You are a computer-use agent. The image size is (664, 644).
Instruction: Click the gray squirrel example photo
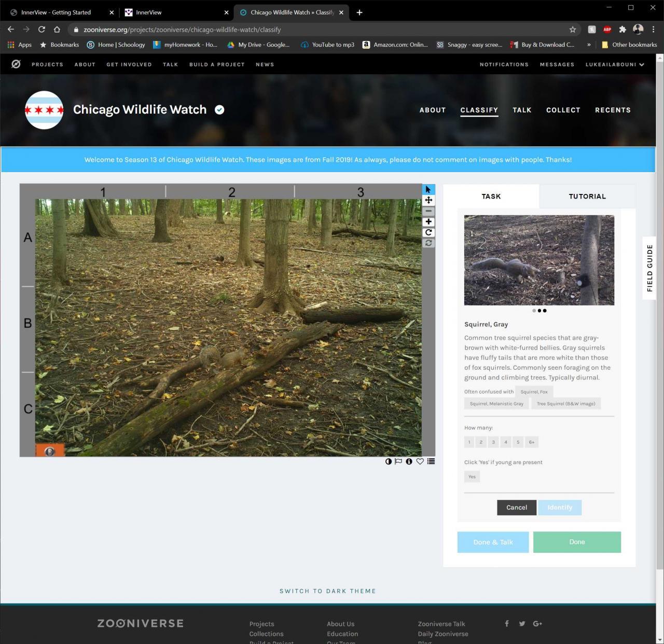(539, 260)
